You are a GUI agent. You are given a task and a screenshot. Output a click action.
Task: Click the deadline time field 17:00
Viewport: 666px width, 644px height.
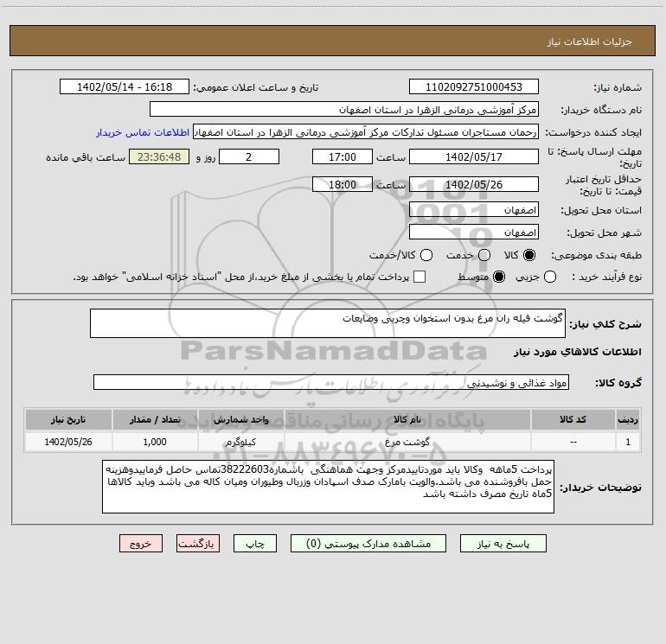click(x=343, y=156)
